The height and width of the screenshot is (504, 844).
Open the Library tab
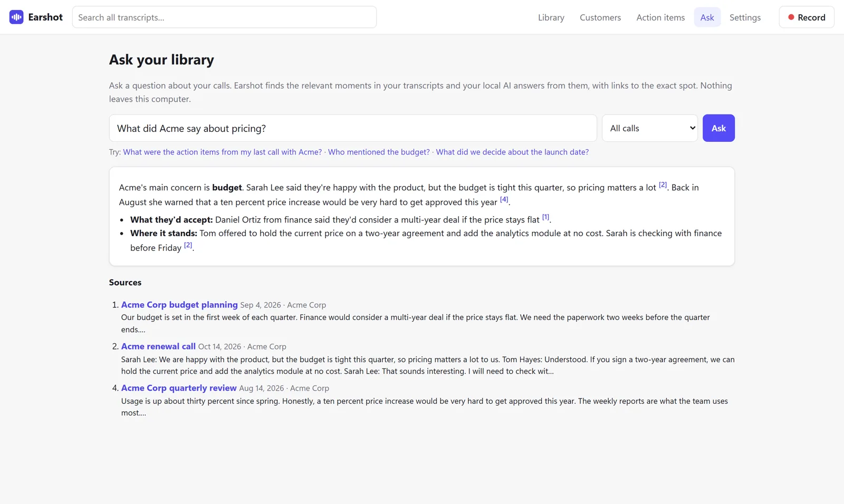tap(551, 17)
